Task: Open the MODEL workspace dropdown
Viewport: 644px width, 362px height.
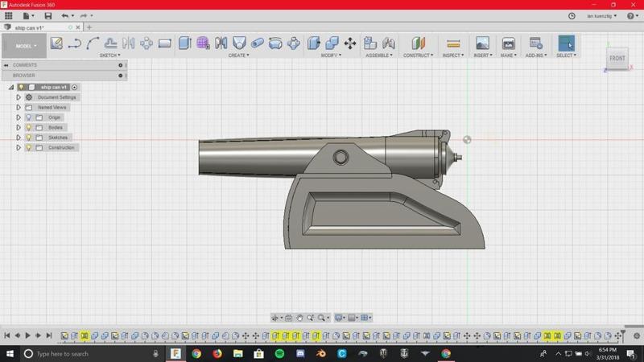Action: [24, 46]
